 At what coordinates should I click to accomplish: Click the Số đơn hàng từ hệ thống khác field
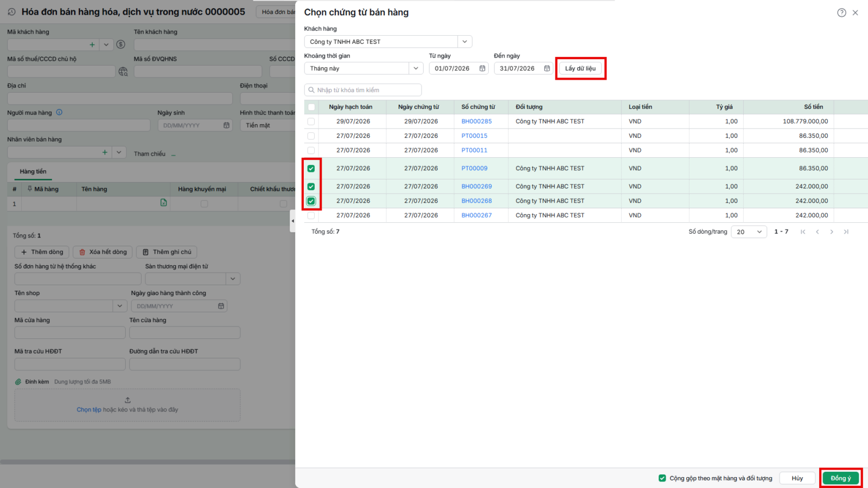click(78, 279)
